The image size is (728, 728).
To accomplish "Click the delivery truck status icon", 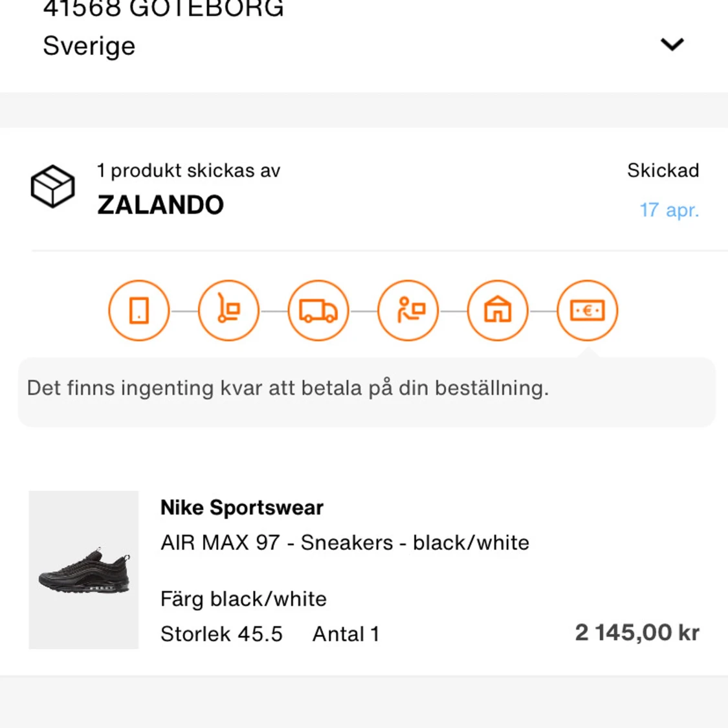I will pyautogui.click(x=318, y=311).
